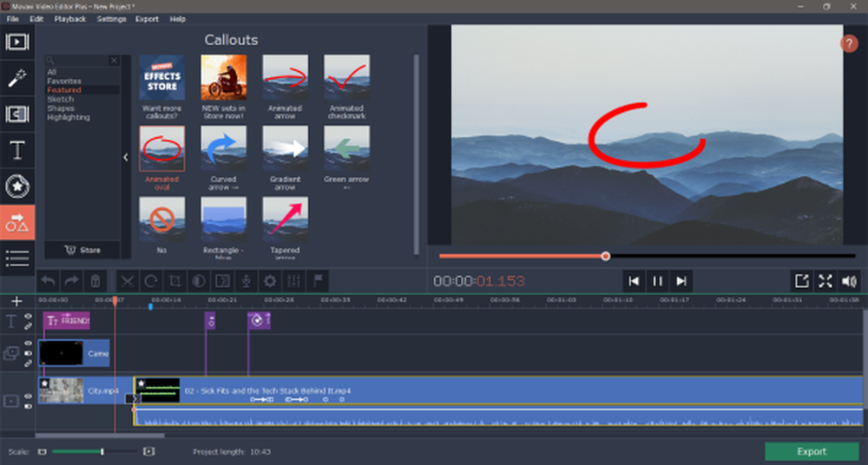This screenshot has height=465, width=868.
Task: Delete selected clip with trash icon
Action: [95, 281]
